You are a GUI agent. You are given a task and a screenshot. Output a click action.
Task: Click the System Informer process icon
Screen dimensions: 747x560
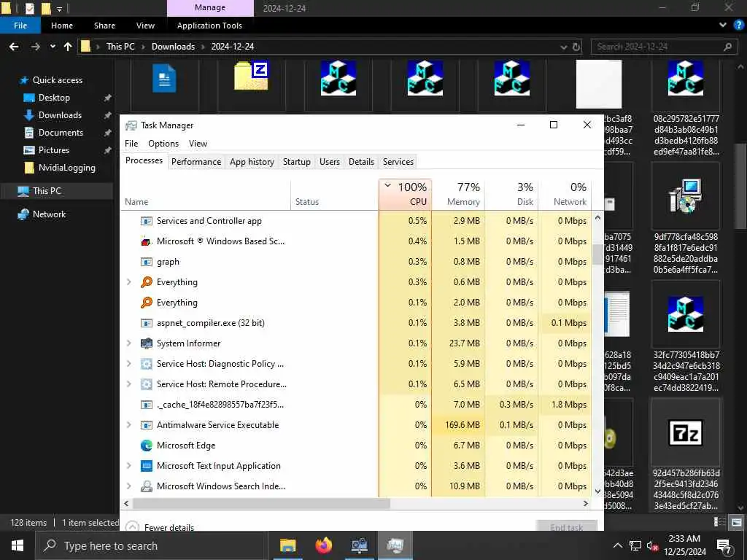146,343
